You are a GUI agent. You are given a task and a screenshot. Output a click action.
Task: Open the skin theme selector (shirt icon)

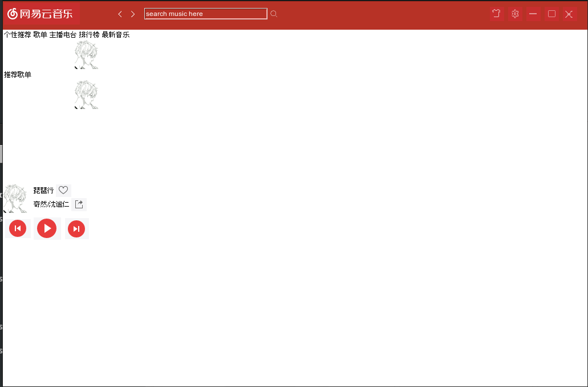pos(496,14)
